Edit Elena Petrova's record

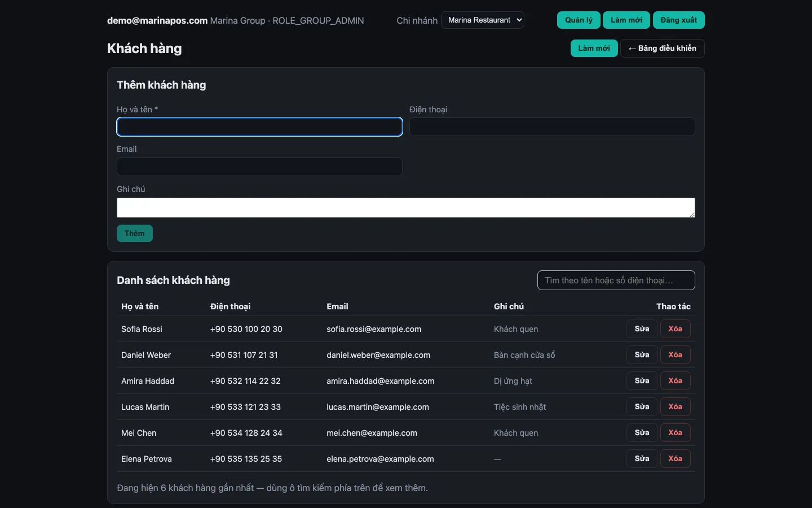[642, 459]
